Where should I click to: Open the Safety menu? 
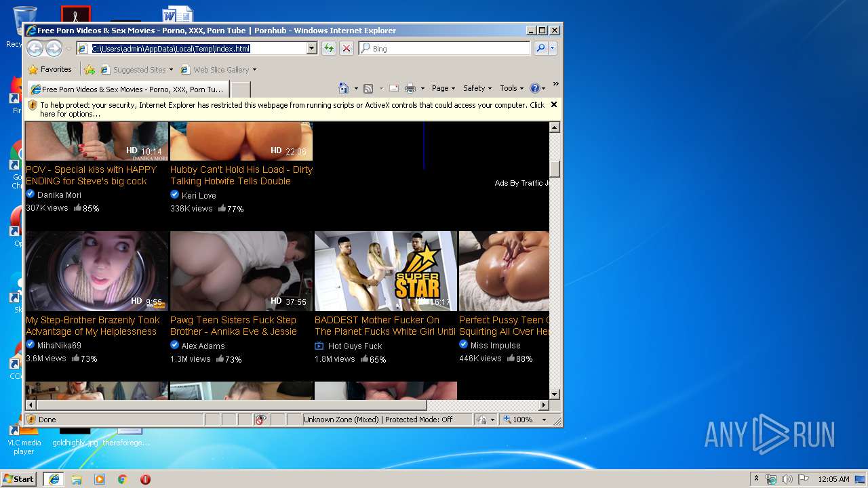click(x=477, y=88)
